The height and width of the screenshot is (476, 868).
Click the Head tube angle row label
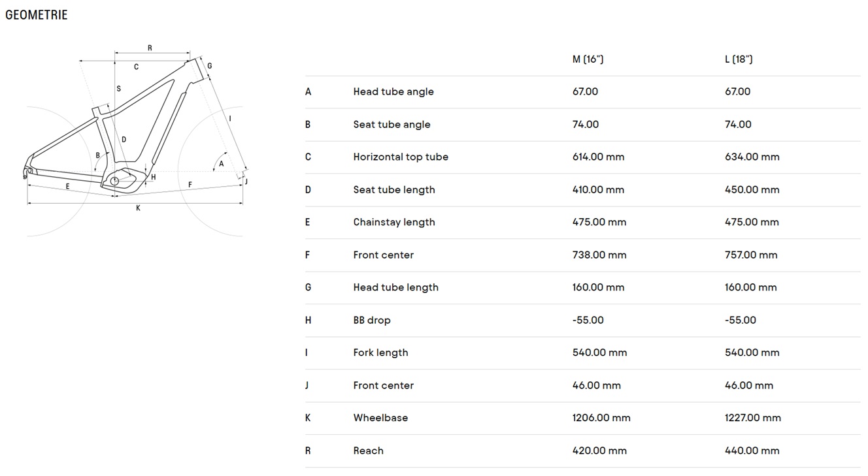(x=393, y=92)
